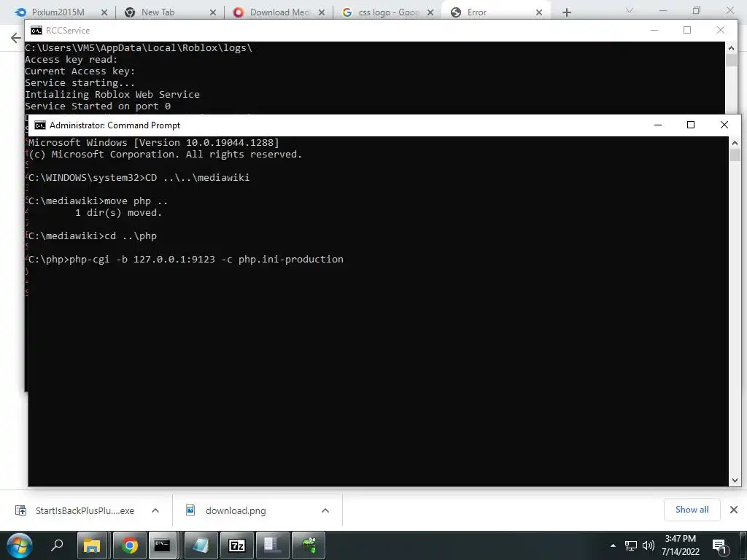Open the volume speaker tray icon

(648, 545)
